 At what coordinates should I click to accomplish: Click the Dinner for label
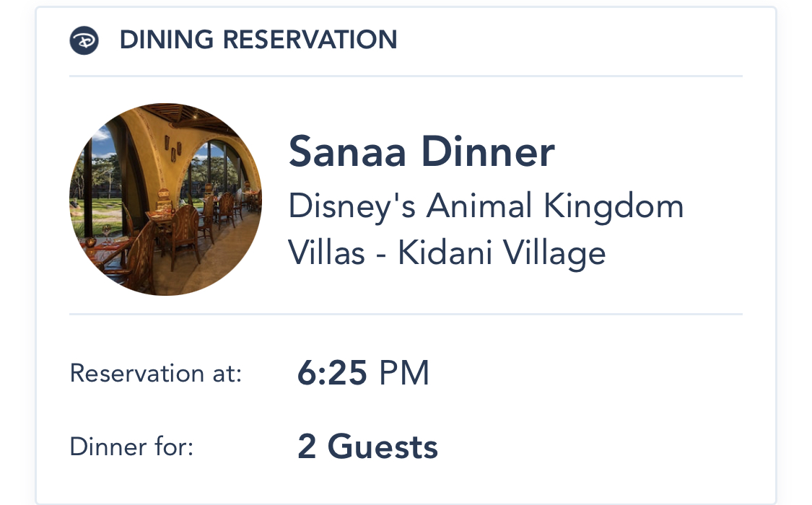pos(131,447)
